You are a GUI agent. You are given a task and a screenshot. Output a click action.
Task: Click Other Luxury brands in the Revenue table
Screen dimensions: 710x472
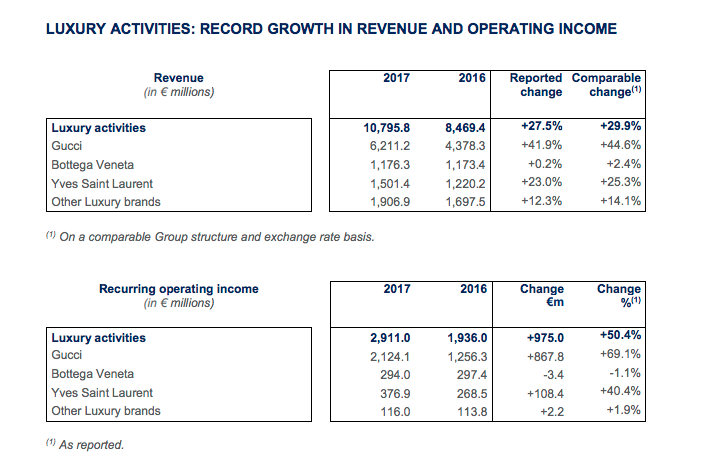coord(106,202)
